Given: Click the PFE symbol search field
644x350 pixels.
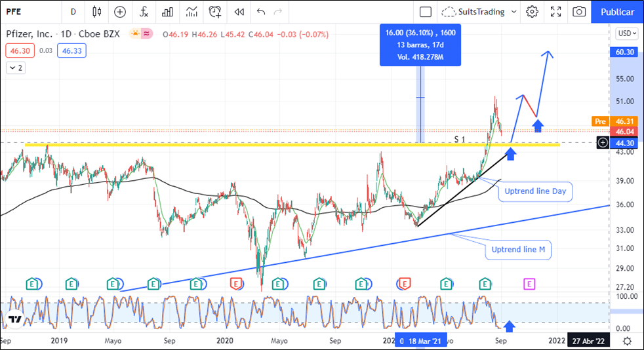Looking at the screenshot, I should [26, 11].
